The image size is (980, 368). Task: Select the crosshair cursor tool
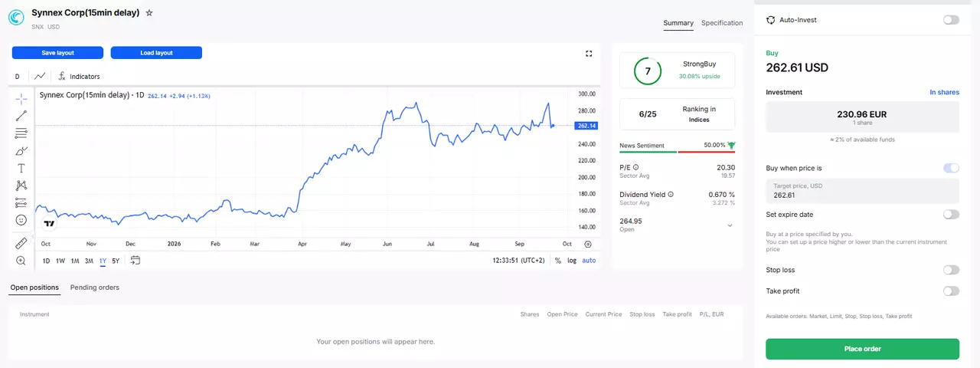[x=21, y=98]
